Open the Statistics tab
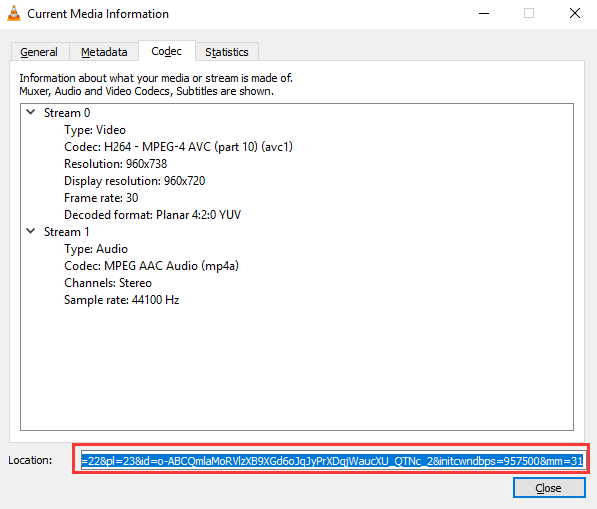597x509 pixels. tap(227, 52)
